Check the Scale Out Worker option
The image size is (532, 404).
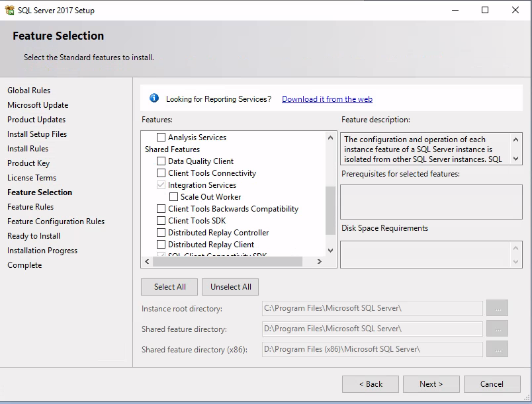click(173, 196)
